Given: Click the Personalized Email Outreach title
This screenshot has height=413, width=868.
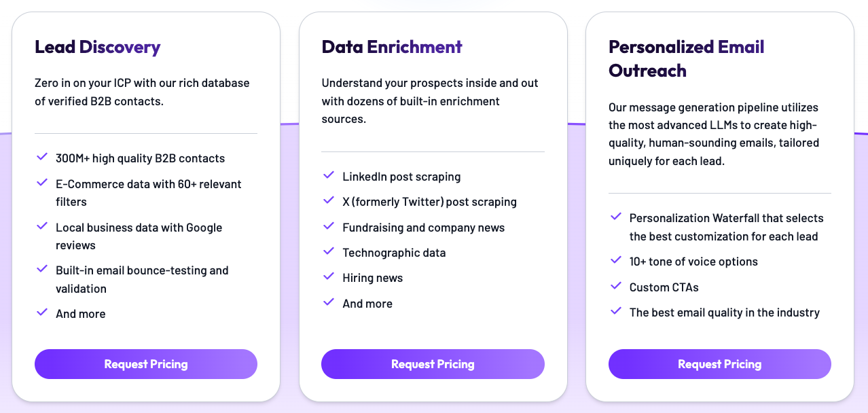Looking at the screenshot, I should pos(686,58).
